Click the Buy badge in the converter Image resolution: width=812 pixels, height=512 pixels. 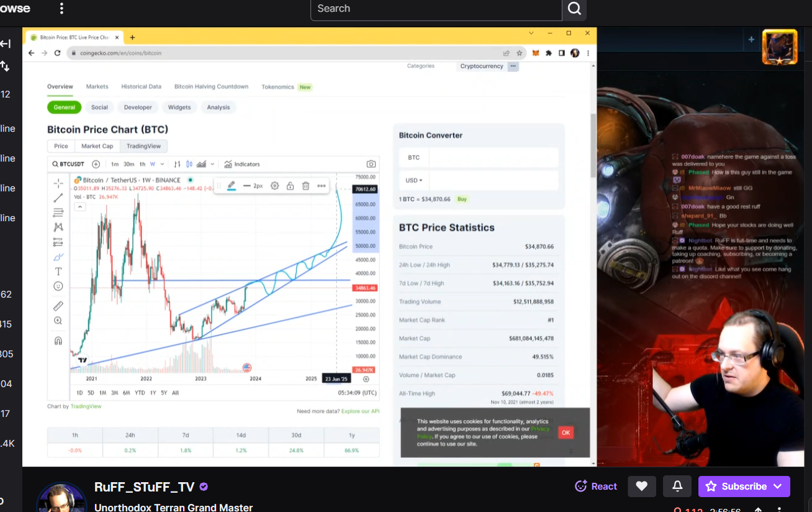click(462, 199)
